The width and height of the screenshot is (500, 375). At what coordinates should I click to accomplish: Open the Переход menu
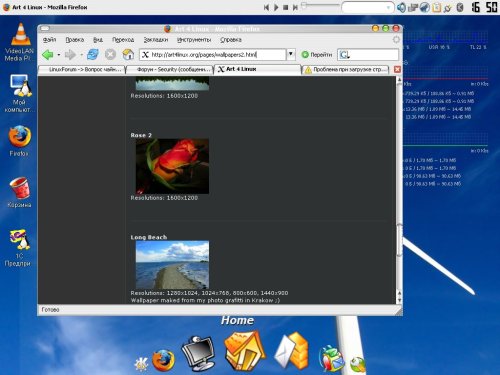click(123, 40)
